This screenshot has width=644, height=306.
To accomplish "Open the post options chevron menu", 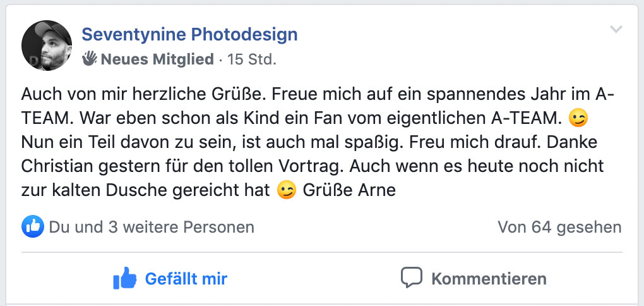I will (x=616, y=30).
